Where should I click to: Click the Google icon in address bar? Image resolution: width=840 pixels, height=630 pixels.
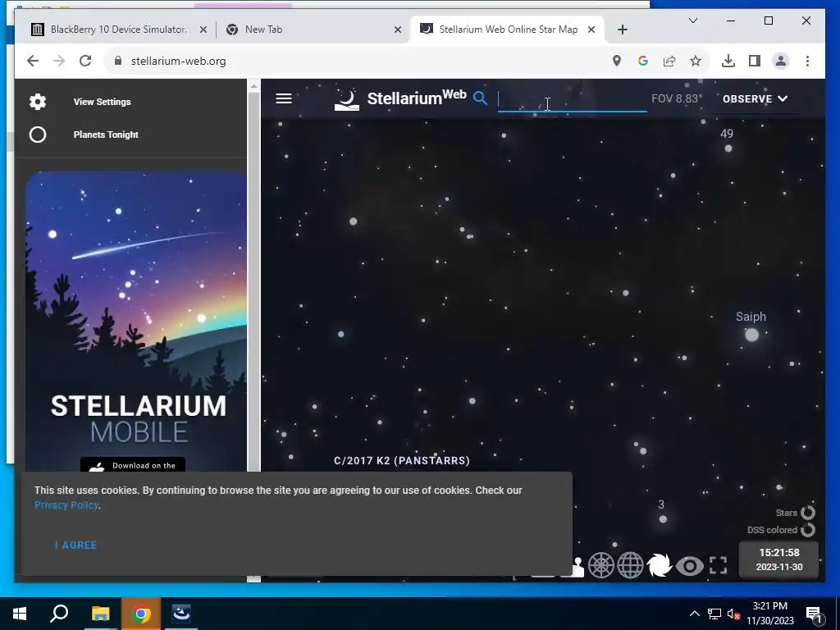click(643, 61)
